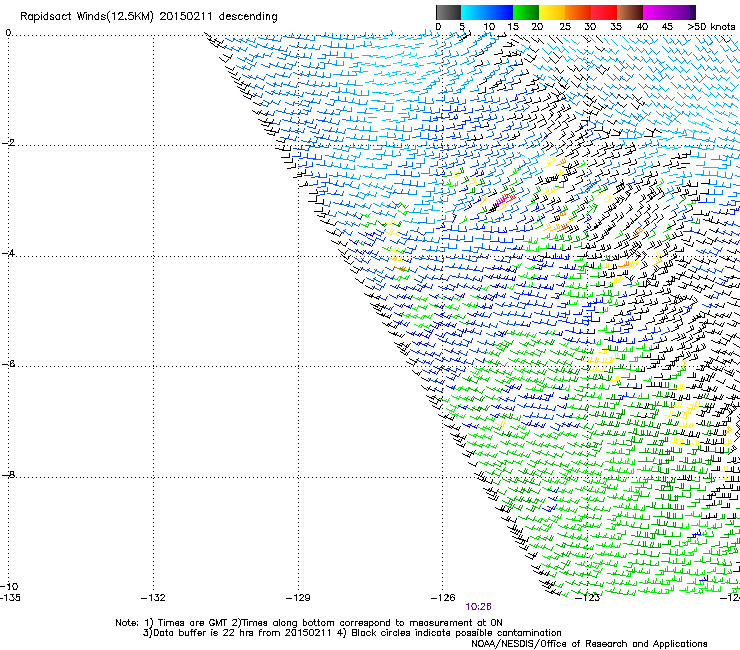The image size is (740, 650).
Task: Click the '-129' longitude axis label
Action: coord(298,598)
